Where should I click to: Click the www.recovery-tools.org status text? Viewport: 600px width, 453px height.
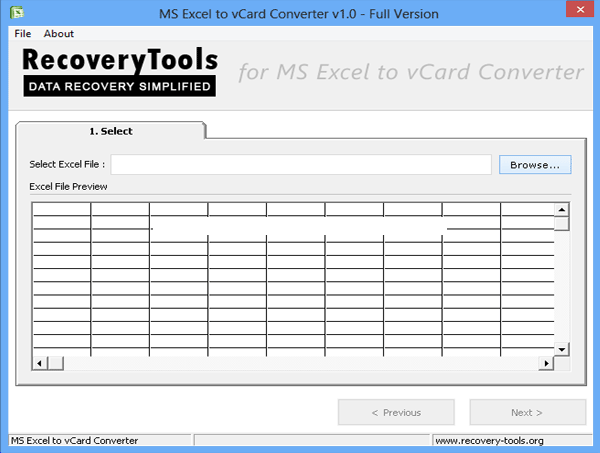(x=489, y=441)
